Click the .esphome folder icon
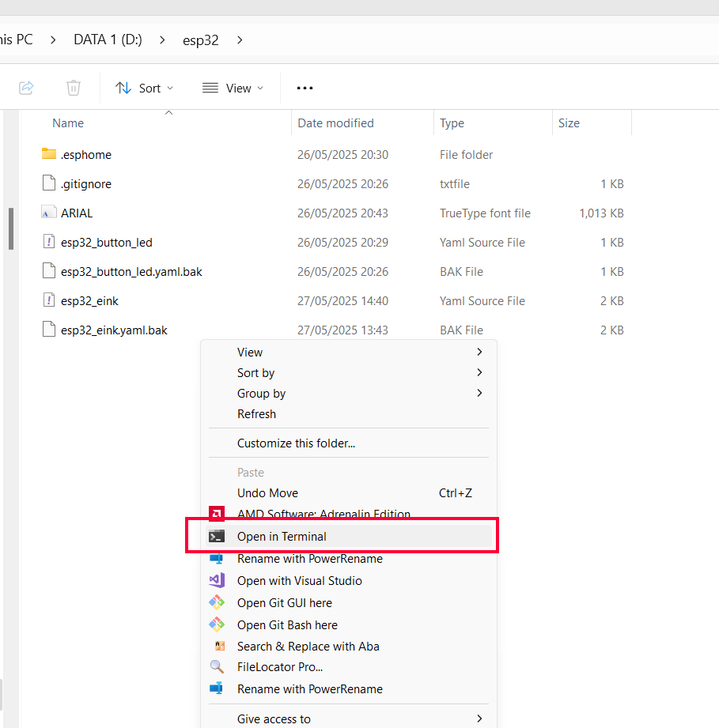The height and width of the screenshot is (728, 719). (x=49, y=153)
